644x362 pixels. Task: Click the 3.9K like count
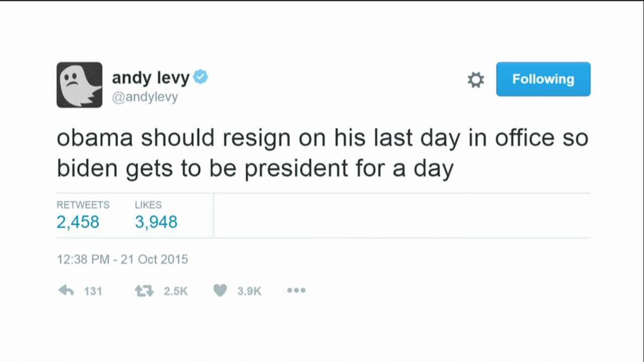(249, 291)
